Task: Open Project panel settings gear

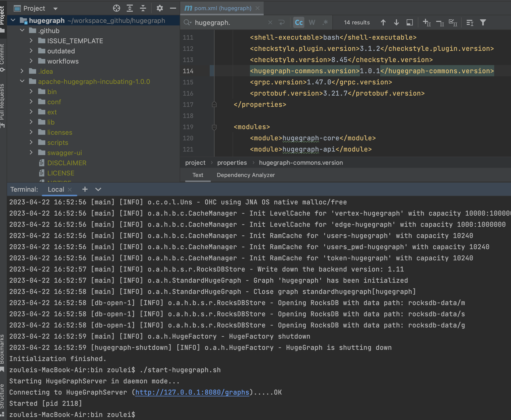Action: click(x=160, y=8)
